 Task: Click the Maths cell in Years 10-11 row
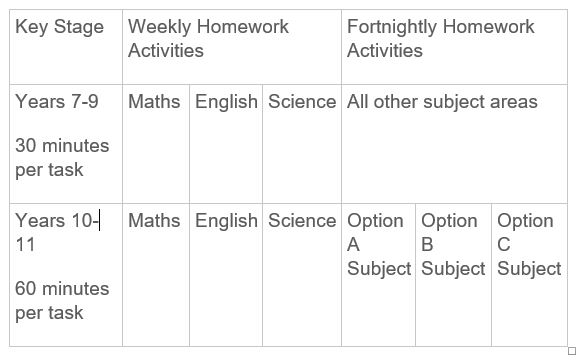tap(156, 275)
